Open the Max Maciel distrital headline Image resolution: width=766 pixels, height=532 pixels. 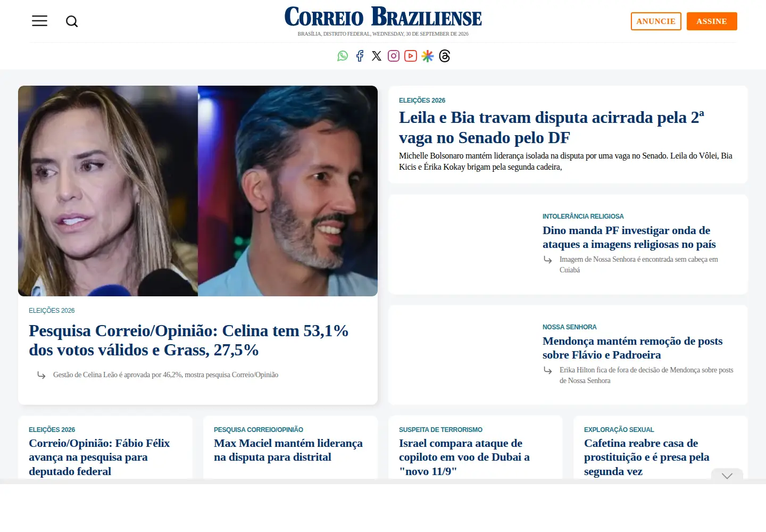click(288, 450)
